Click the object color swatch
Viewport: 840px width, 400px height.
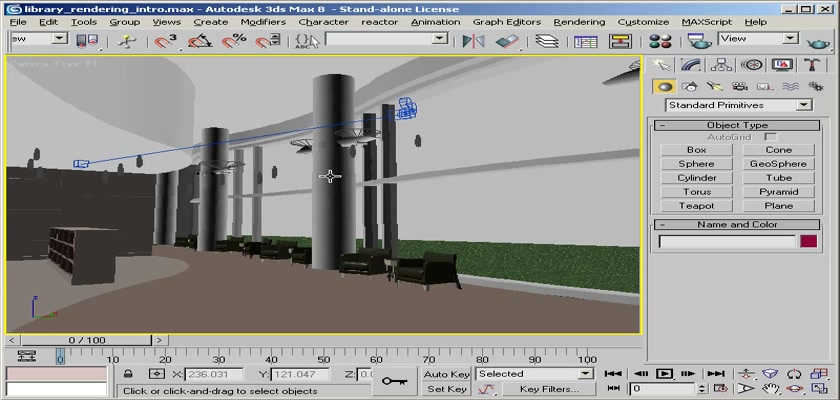[x=807, y=241]
